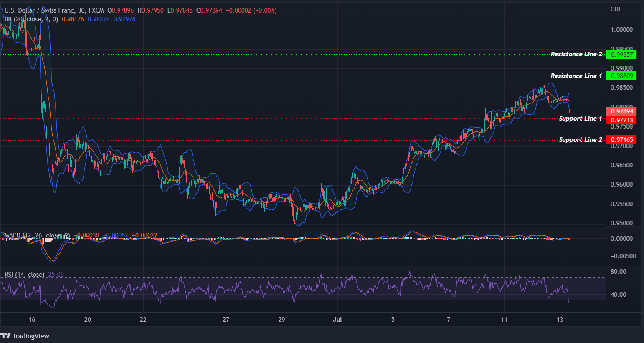Click the RSI value 25.00
The image size is (644, 343).
coord(57,274)
